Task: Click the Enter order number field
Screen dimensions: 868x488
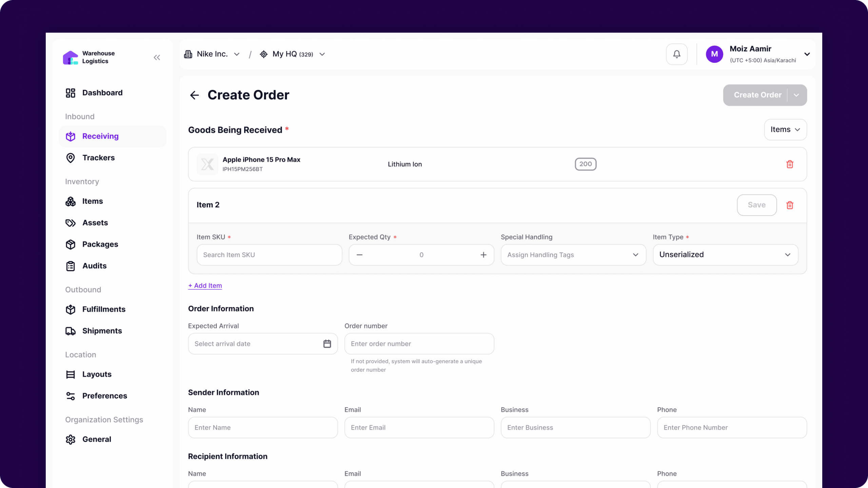Action: 419,344
